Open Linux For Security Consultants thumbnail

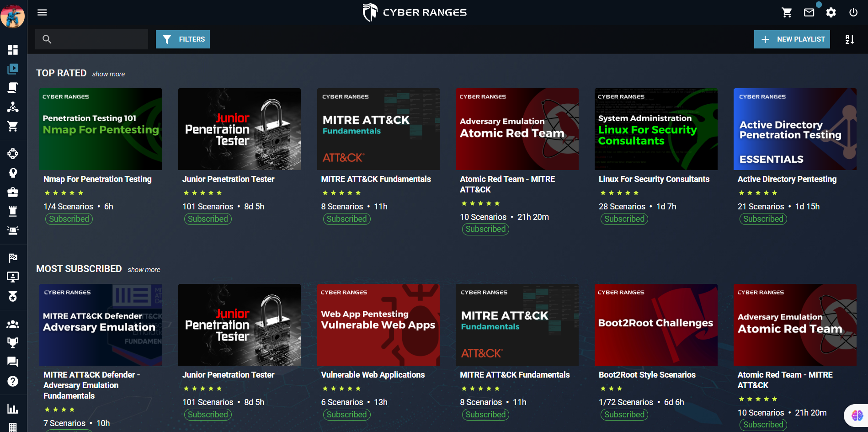(x=656, y=129)
